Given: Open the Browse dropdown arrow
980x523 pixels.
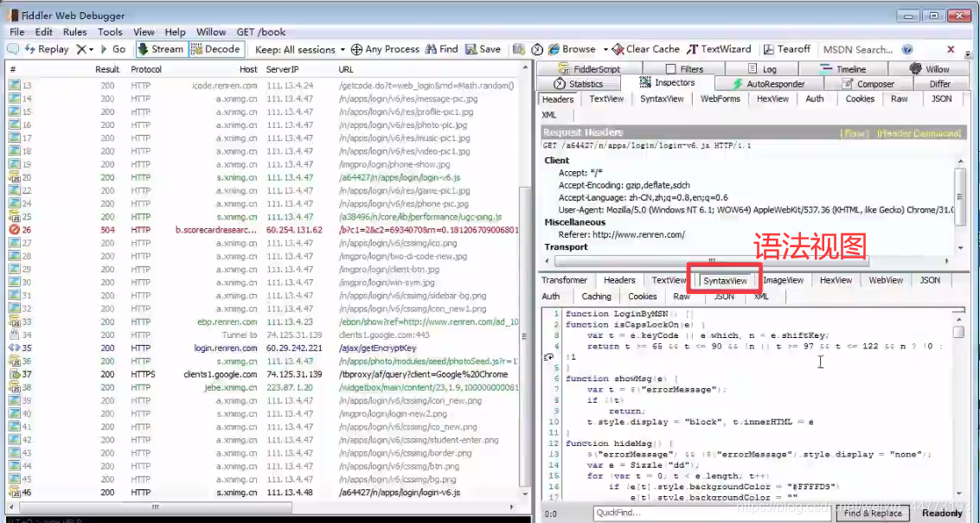Looking at the screenshot, I should (x=605, y=48).
